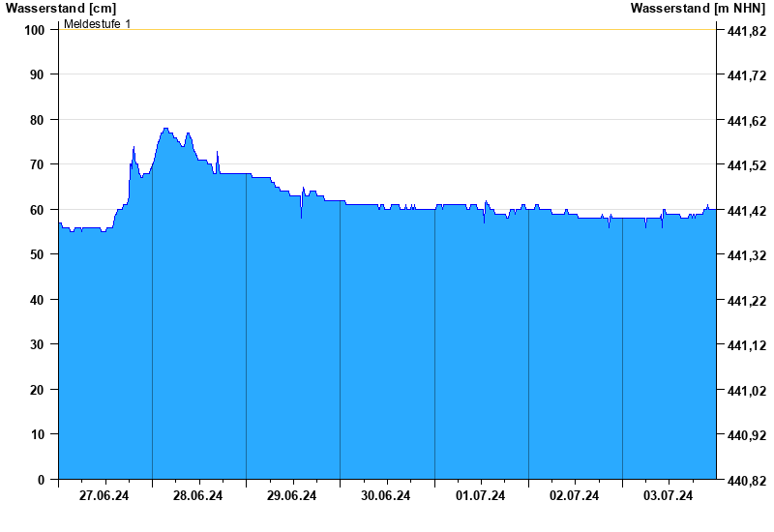Click the 27.06.24 date label
The height and width of the screenshot is (532, 774).
click(x=104, y=496)
